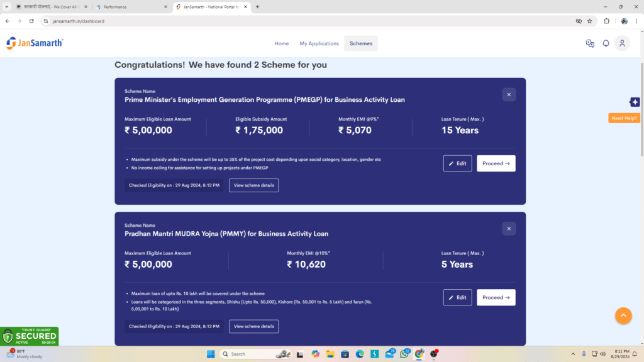Close the Performance tab
The width and height of the screenshot is (644, 362).
coord(165,7)
